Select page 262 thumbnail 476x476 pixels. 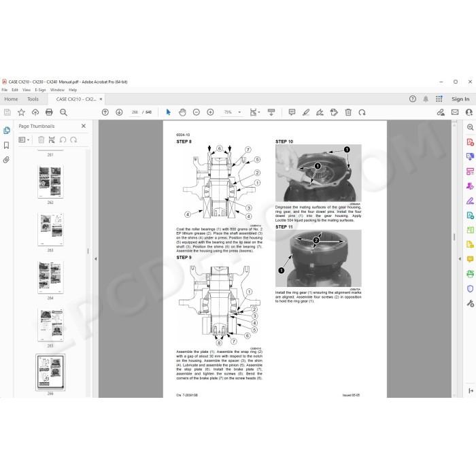click(50, 182)
